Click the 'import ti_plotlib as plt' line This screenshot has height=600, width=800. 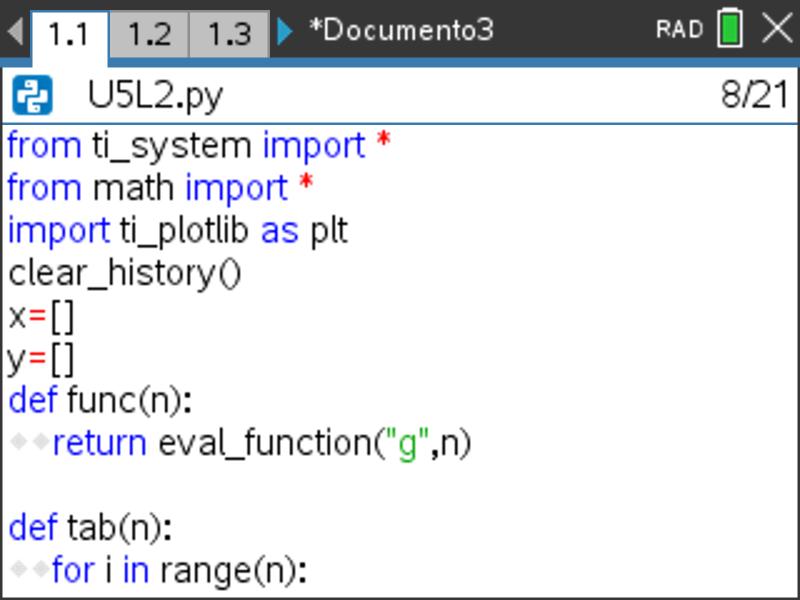(178, 231)
